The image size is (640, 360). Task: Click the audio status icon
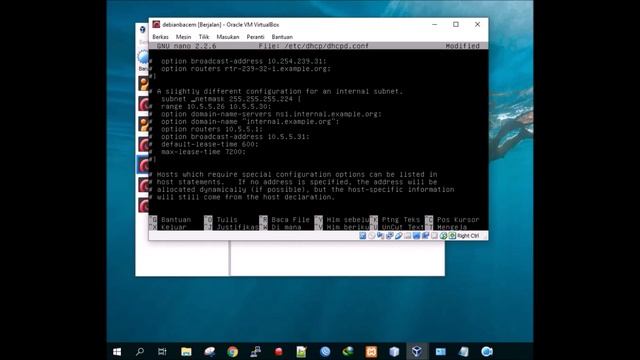tap(380, 236)
